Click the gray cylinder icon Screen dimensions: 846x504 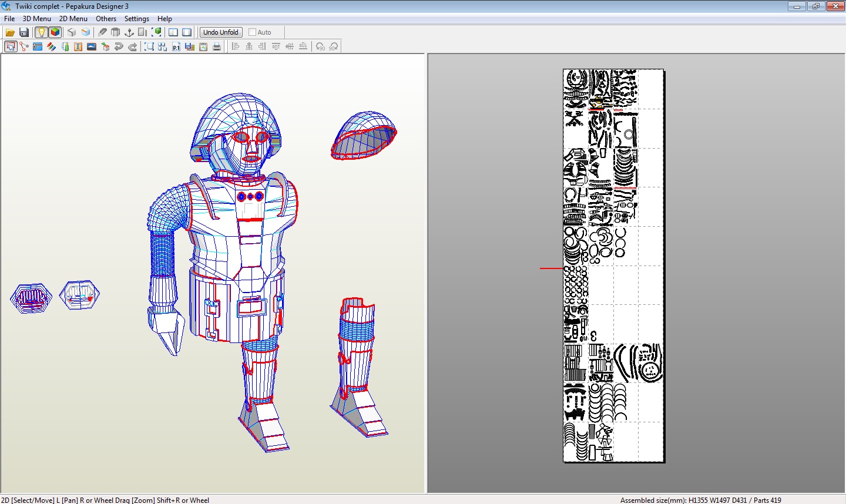pos(116,32)
